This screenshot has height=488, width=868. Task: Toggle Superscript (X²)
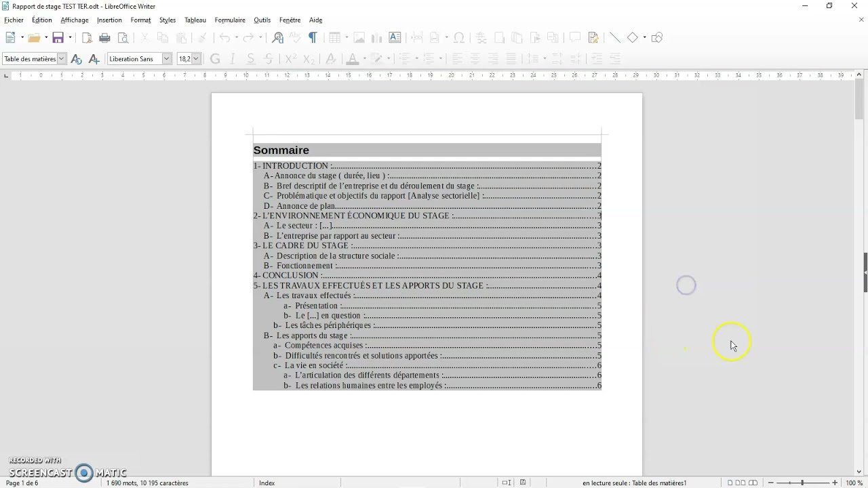click(x=290, y=59)
